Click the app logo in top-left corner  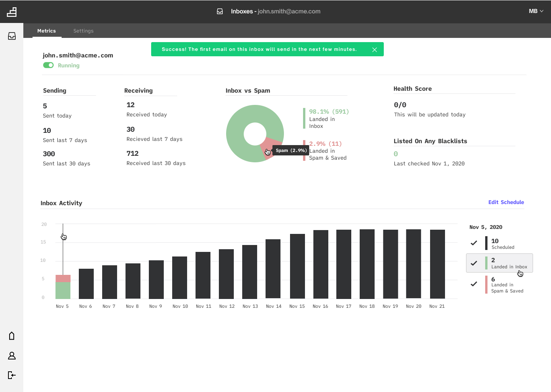pos(12,12)
